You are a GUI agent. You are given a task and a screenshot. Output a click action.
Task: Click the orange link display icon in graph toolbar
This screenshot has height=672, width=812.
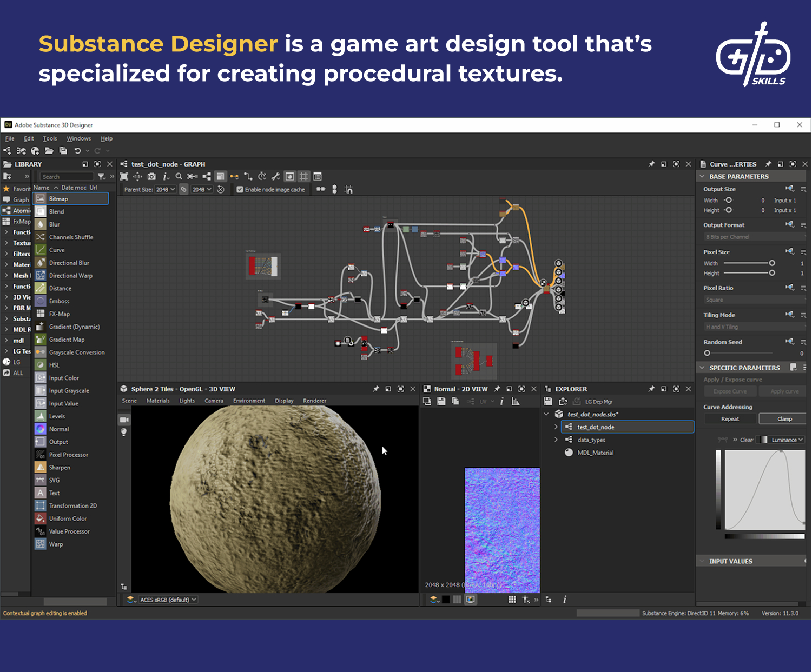[234, 176]
